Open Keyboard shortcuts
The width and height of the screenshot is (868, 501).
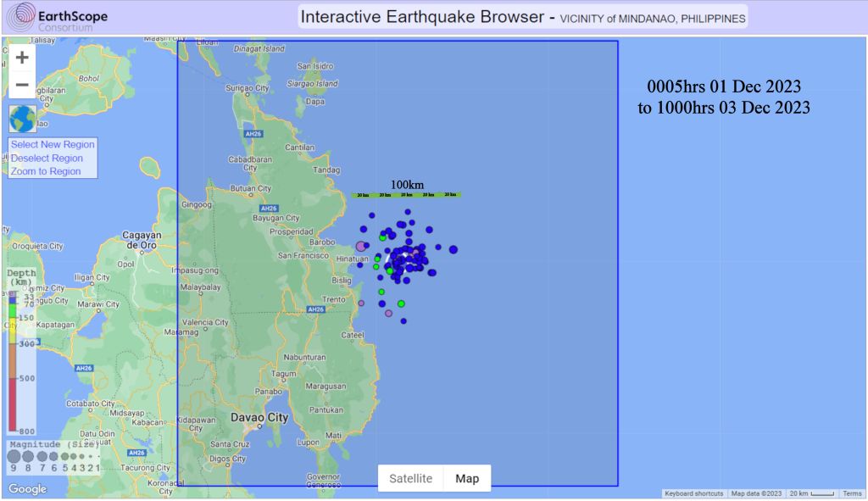(693, 493)
